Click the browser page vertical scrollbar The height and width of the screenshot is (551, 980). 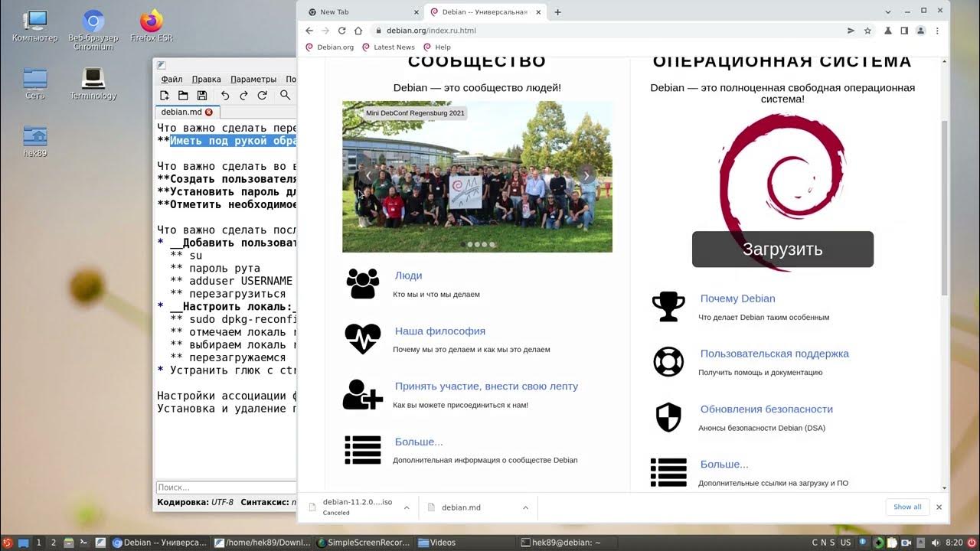945,208
